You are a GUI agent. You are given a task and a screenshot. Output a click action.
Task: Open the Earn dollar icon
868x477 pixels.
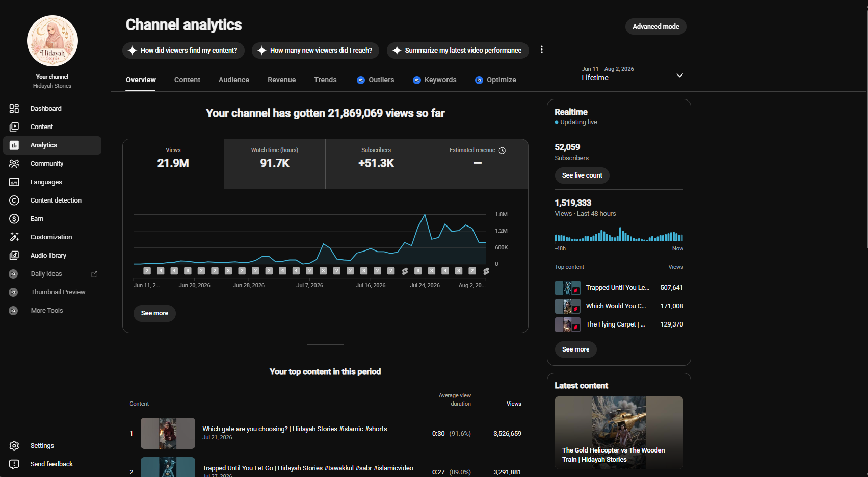(14, 218)
